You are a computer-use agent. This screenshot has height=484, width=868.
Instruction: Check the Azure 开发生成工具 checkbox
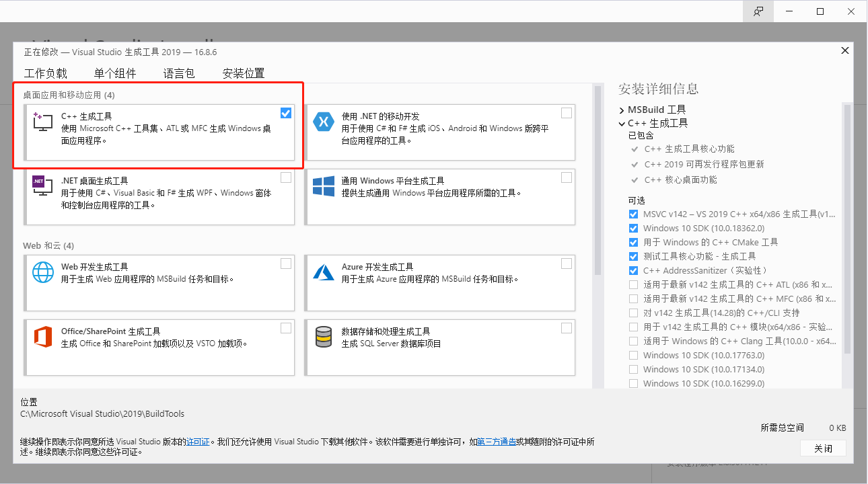pyautogui.click(x=567, y=264)
